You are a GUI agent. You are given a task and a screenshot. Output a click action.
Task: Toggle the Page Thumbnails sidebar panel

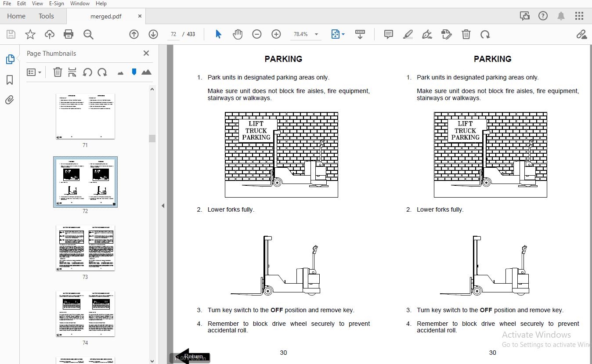(10, 59)
